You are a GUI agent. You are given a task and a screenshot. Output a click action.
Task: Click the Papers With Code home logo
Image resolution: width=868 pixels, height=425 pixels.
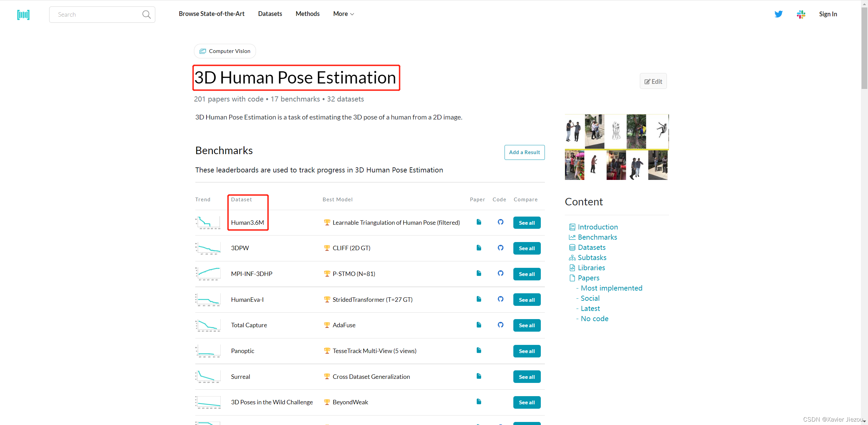[23, 15]
